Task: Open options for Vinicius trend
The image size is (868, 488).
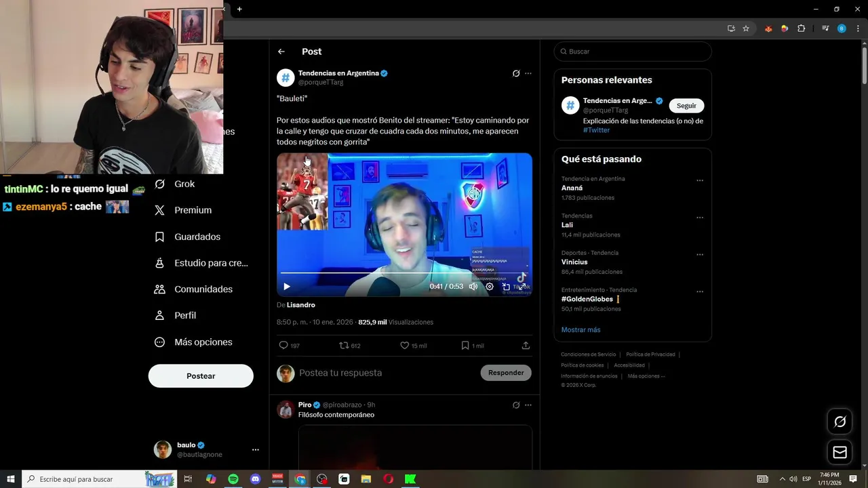Action: point(700,255)
